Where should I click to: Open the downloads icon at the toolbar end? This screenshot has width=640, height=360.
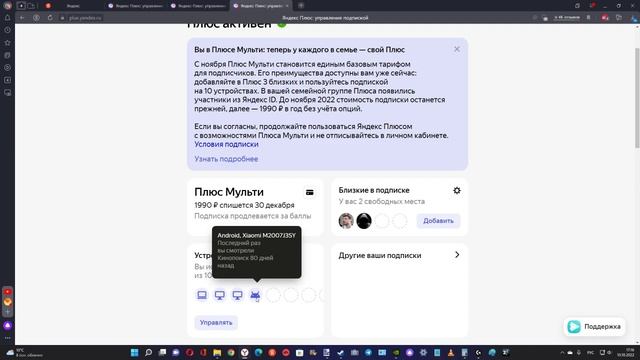click(634, 18)
